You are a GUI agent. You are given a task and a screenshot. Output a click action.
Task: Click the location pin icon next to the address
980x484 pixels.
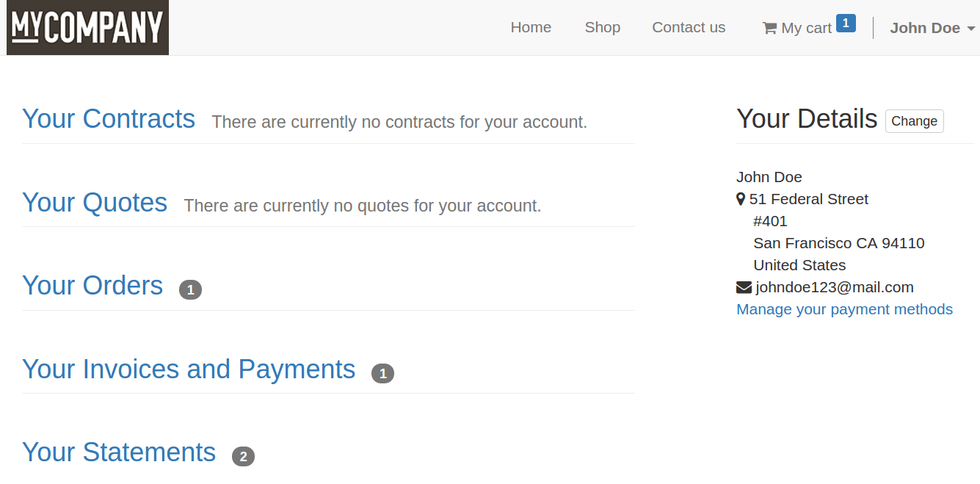740,198
